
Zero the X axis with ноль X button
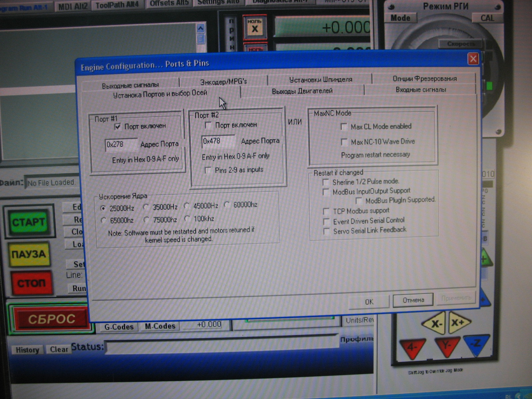(x=255, y=27)
